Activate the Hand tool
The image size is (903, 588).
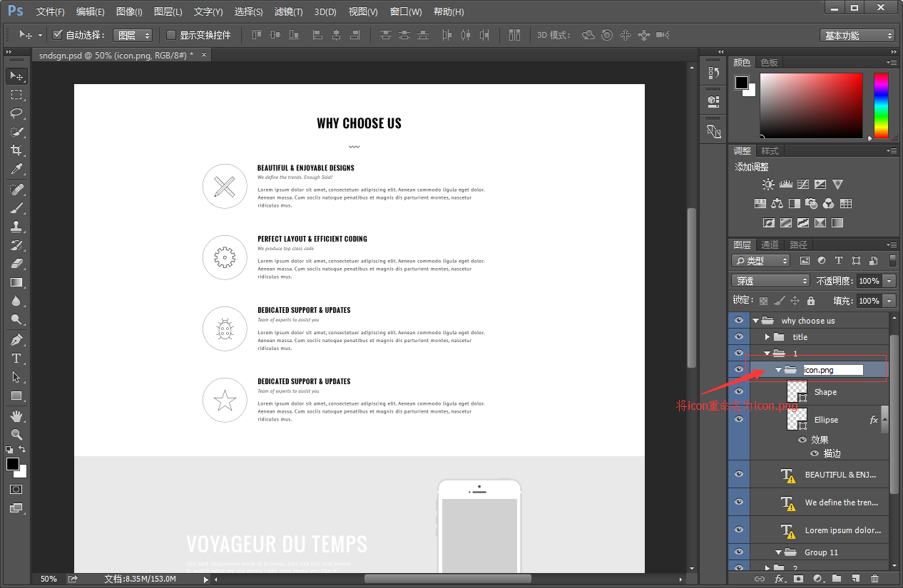pyautogui.click(x=16, y=416)
